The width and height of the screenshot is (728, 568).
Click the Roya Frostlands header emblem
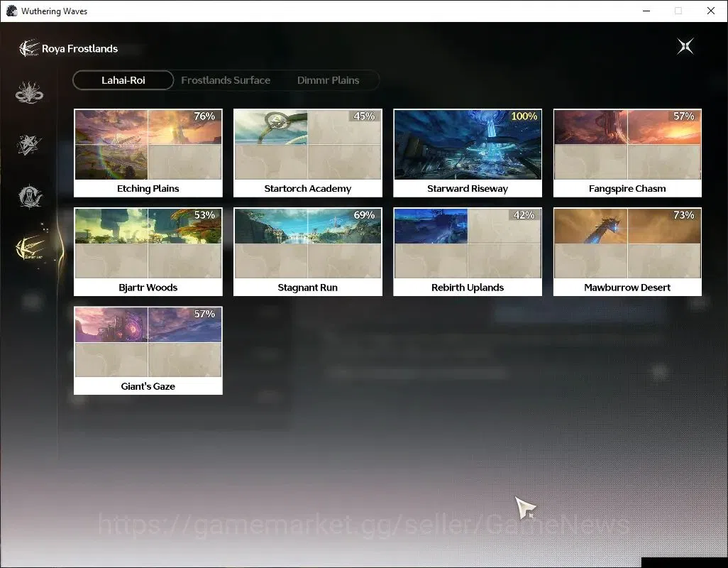[x=28, y=48]
